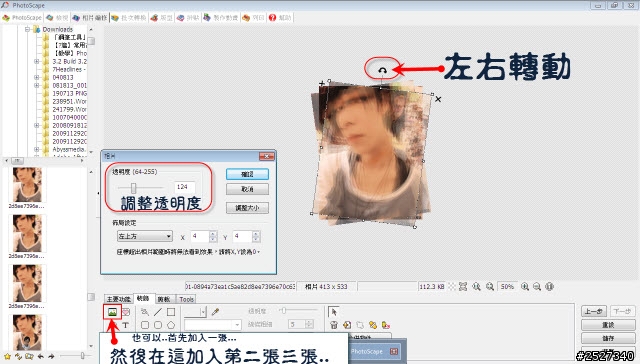Viewport: 640px width, 364px height.
Task: Click the 調整大小 resize button in dialog
Action: pyautogui.click(x=247, y=208)
